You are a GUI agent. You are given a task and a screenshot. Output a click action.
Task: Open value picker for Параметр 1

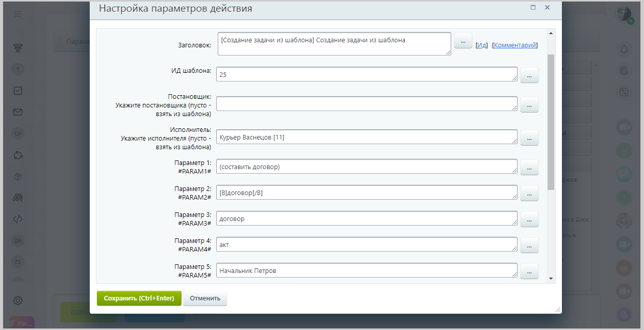tap(529, 167)
